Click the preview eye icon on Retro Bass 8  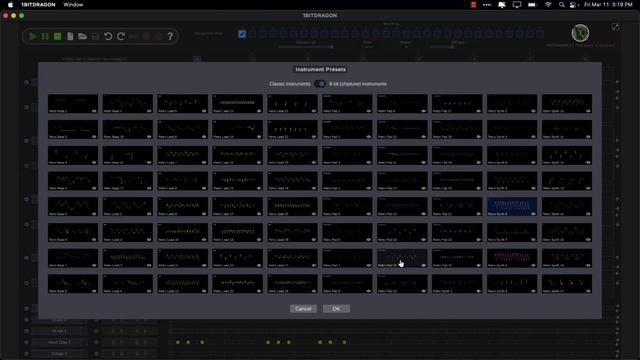94,291
